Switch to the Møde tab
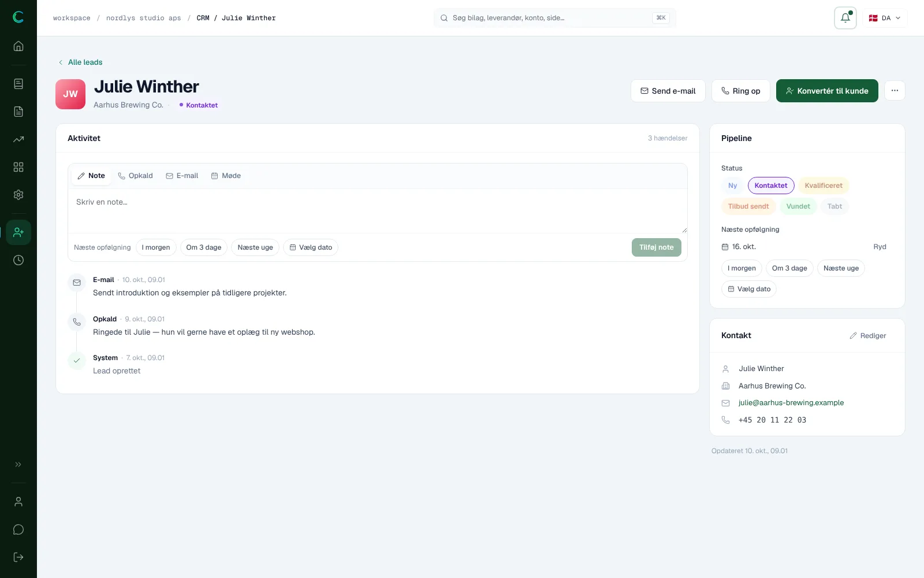 (226, 176)
